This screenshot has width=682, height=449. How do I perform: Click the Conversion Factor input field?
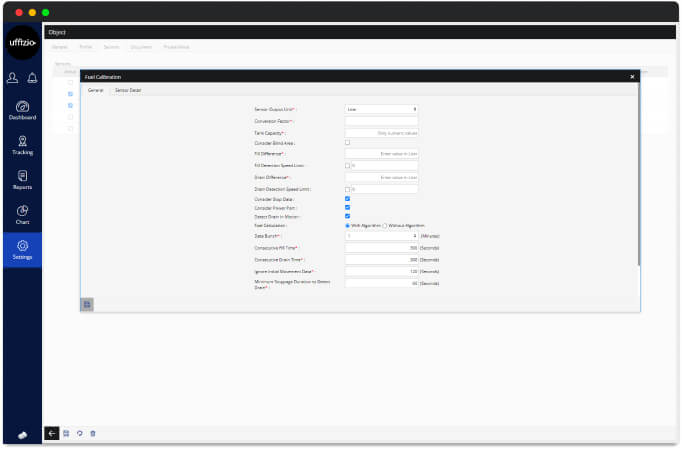click(381, 121)
